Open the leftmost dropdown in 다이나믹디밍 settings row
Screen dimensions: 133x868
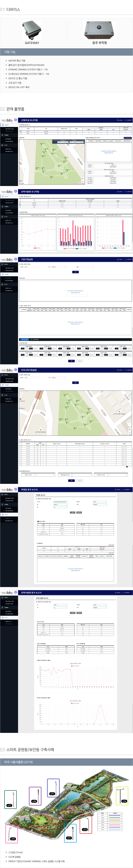click(45, 475)
